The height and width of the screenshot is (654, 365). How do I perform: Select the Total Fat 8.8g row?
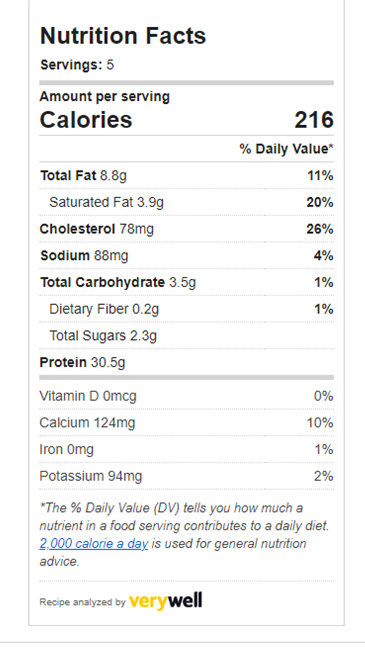point(186,176)
